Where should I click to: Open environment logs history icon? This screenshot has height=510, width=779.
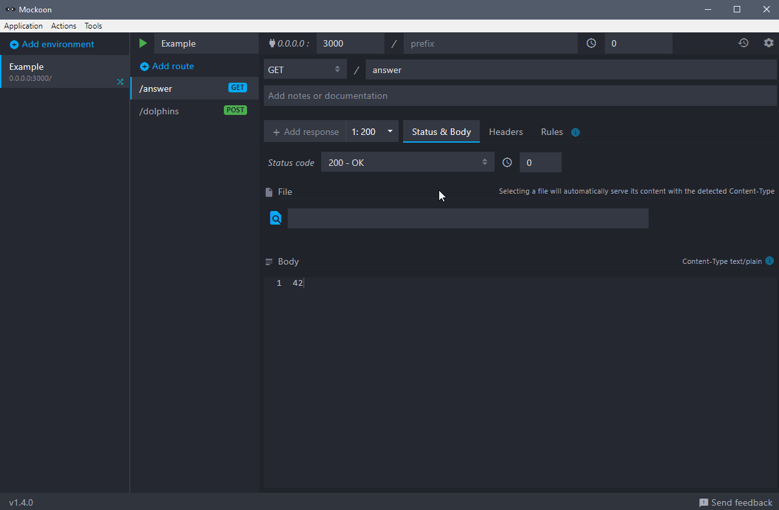click(x=743, y=43)
